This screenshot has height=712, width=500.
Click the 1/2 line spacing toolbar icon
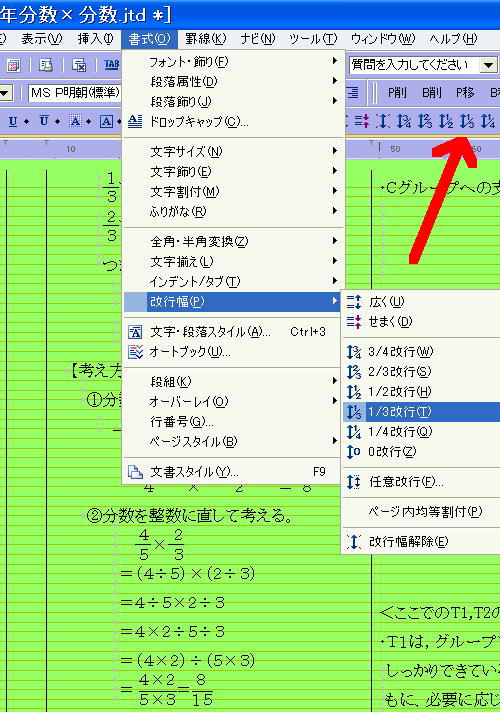446,121
